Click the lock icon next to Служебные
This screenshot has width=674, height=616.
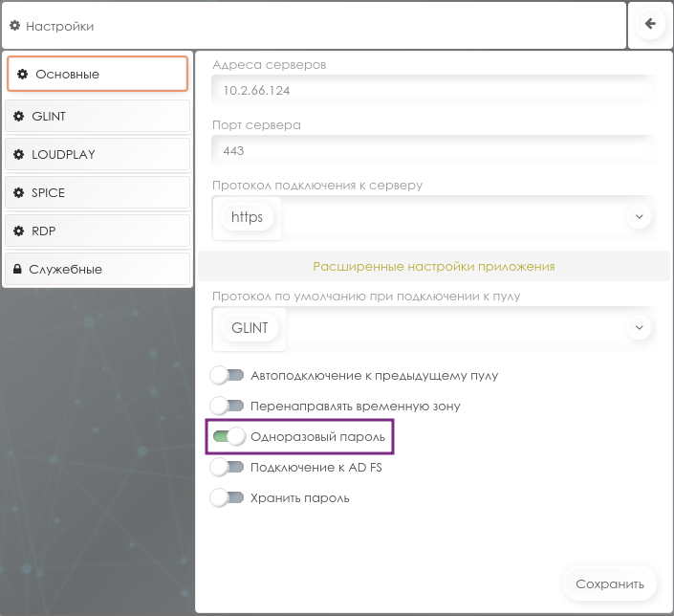point(17,270)
